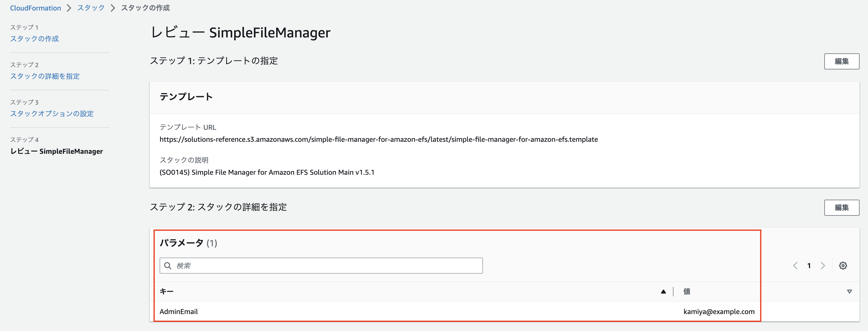This screenshot has width=868, height=331.
Task: Click the キー column header
Action: tap(166, 292)
